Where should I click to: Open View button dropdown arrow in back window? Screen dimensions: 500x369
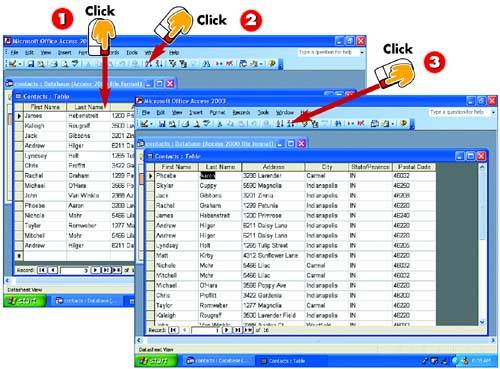point(20,64)
